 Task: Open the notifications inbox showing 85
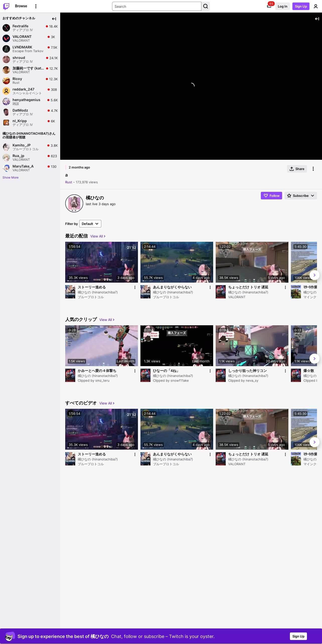pos(269,6)
